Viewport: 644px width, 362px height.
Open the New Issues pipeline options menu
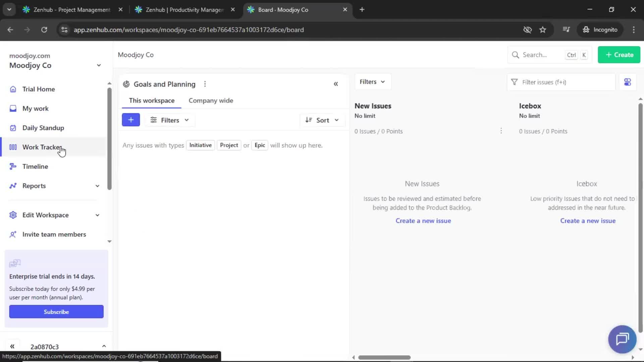tap(501, 131)
